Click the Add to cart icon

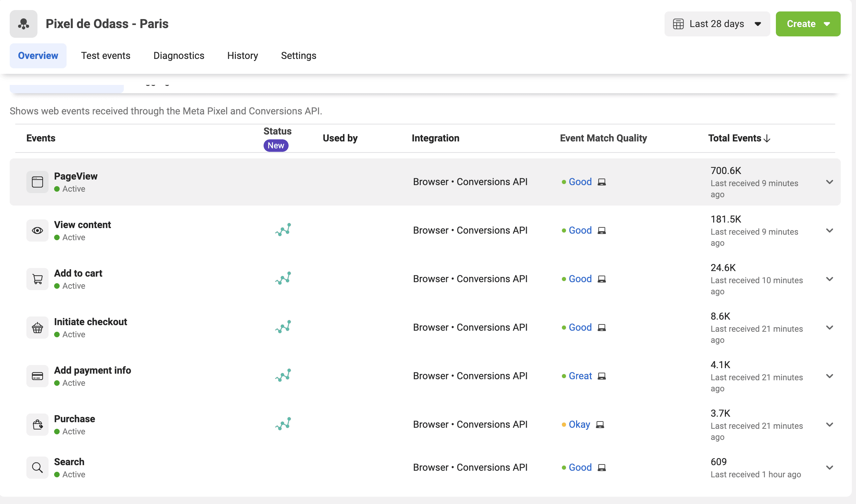point(37,279)
